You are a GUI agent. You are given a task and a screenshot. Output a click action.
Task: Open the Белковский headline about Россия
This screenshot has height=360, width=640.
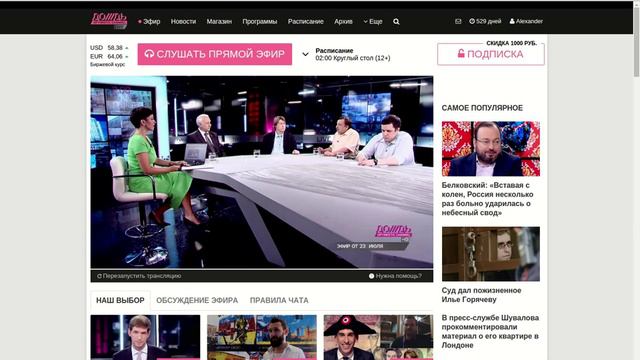487,199
